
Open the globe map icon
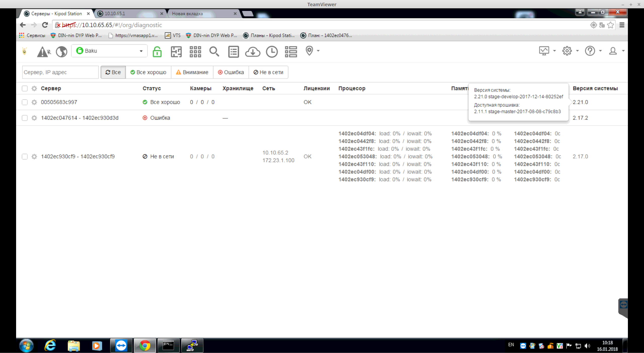coord(61,52)
